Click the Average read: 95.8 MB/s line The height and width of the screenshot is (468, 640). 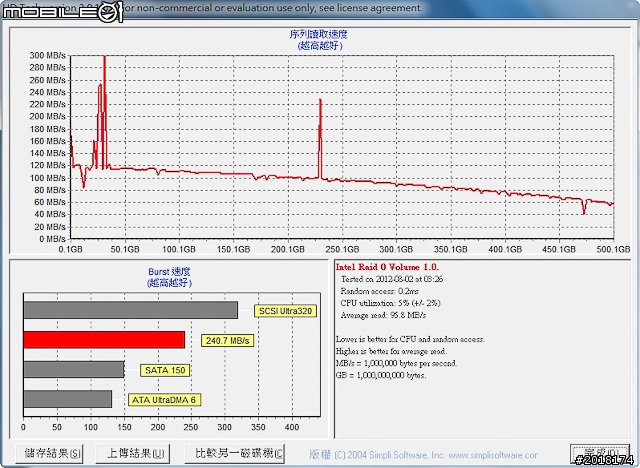(383, 315)
